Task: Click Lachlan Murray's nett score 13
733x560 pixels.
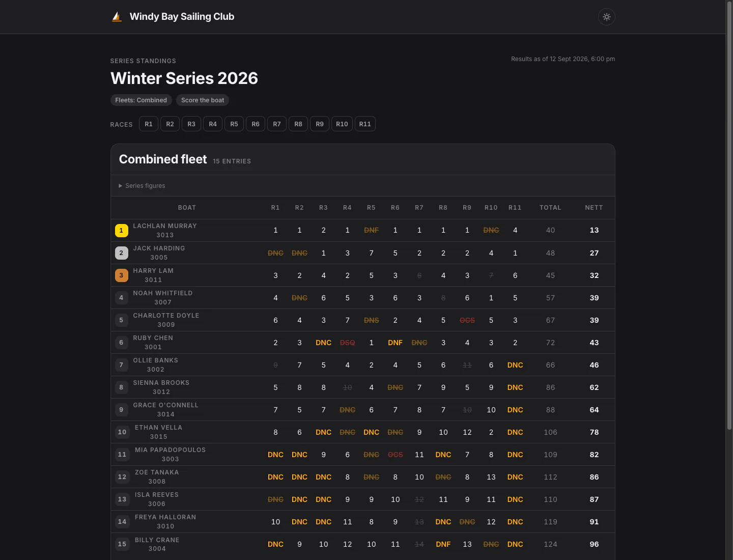Action: [x=594, y=231]
